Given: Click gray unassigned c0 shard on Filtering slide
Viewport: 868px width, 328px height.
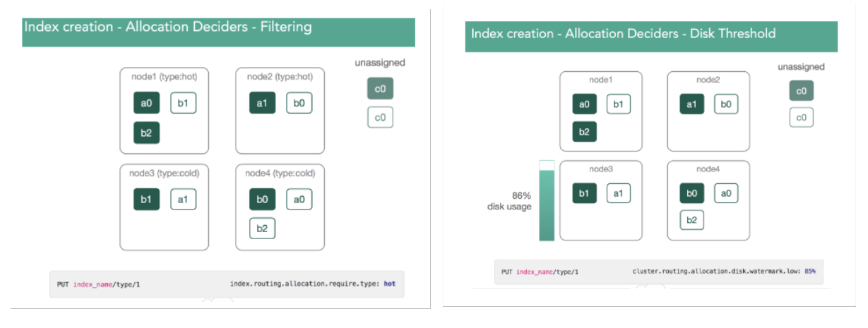Looking at the screenshot, I should click(x=380, y=88).
